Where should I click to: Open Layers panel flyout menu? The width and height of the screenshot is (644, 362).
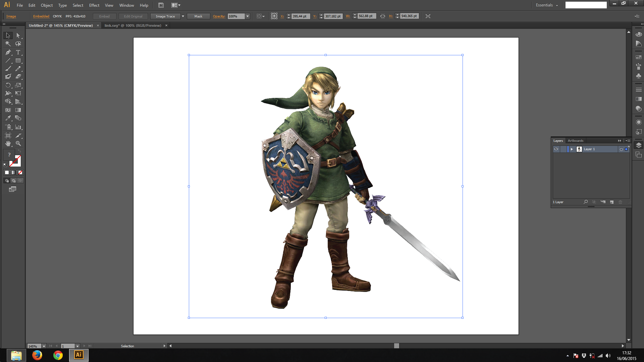coord(628,141)
